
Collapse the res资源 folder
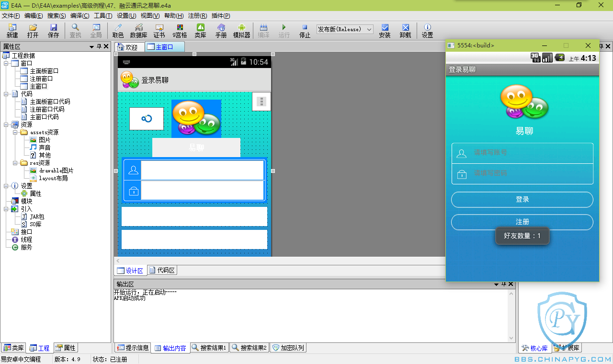pyautogui.click(x=15, y=163)
